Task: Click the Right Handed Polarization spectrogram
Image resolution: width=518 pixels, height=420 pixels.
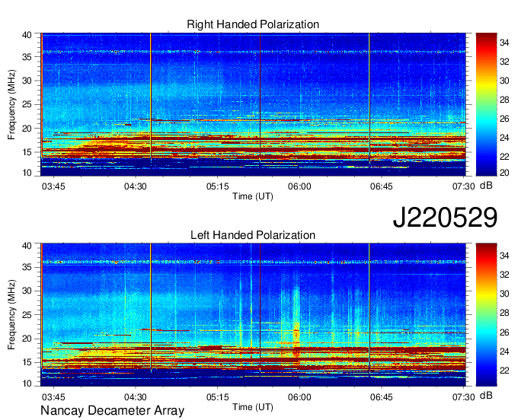Action: coord(253,104)
